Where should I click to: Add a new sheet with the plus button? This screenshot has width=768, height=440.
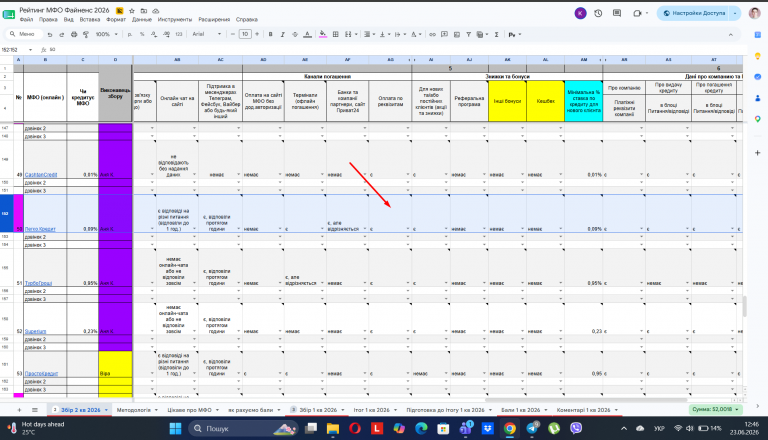[x=19, y=410]
